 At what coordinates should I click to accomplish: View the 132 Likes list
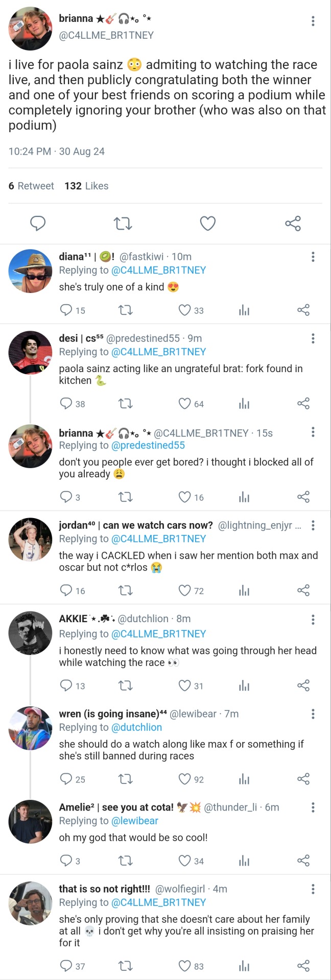(x=86, y=186)
